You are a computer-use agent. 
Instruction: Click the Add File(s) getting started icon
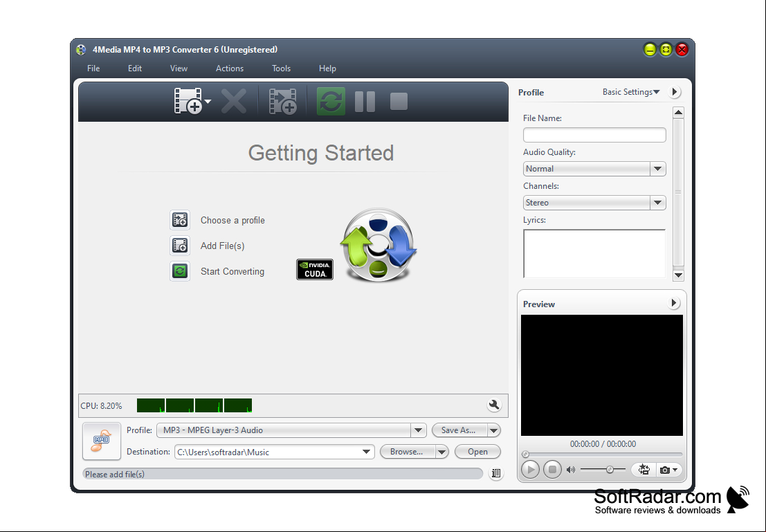click(x=180, y=245)
